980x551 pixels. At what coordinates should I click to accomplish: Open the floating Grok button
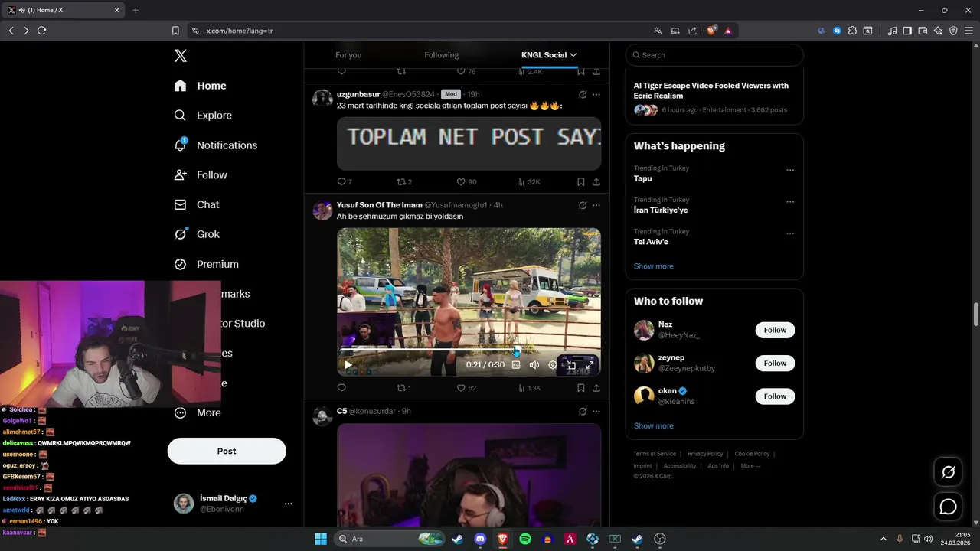click(x=948, y=472)
